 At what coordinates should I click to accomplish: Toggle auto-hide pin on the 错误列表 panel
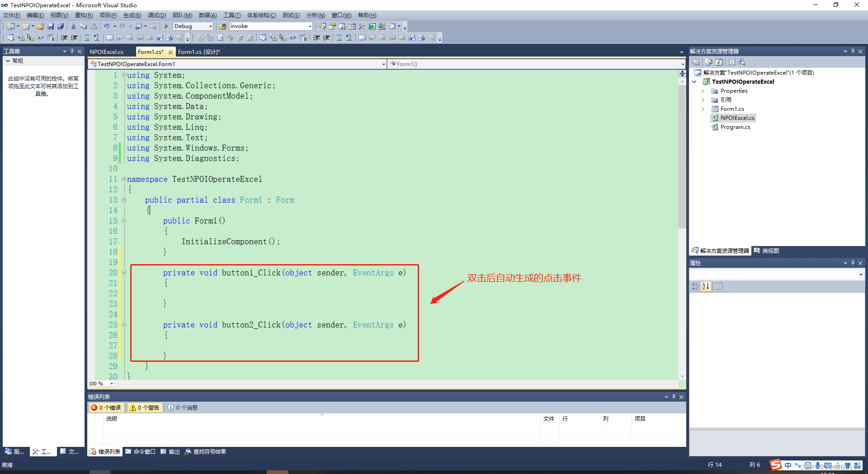pos(674,397)
